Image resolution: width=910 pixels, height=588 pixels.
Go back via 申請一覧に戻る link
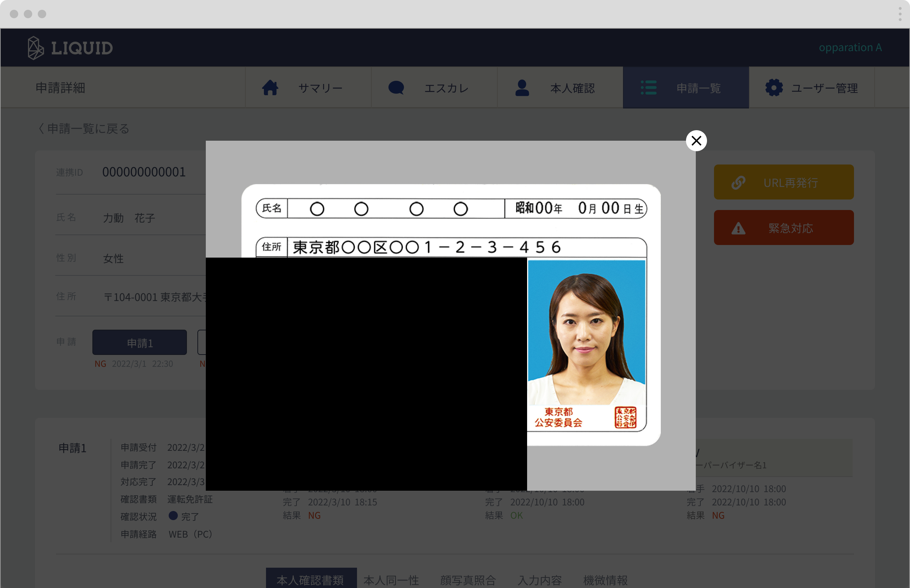click(x=84, y=129)
